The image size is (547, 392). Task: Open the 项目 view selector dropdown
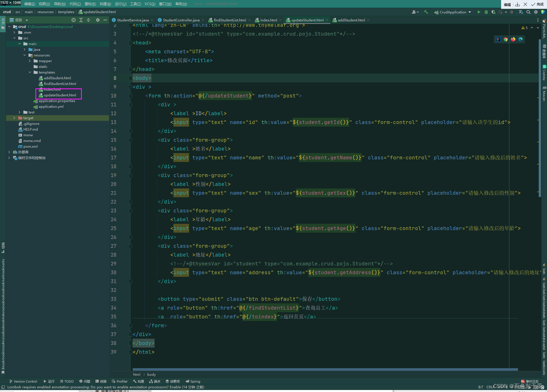click(27, 20)
